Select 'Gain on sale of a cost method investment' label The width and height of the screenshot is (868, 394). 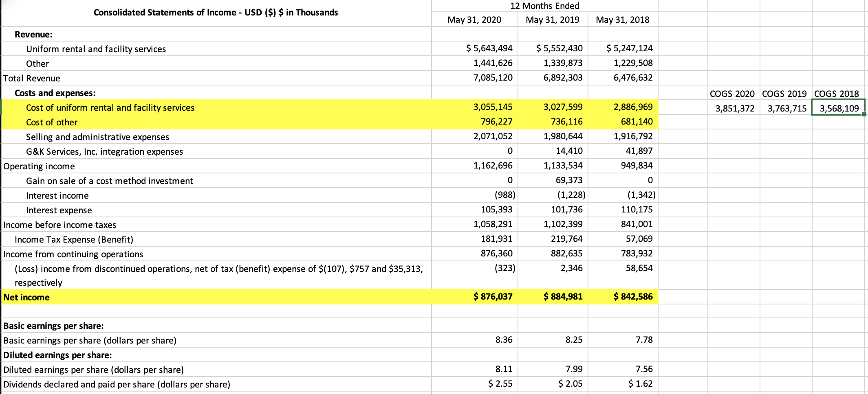click(x=109, y=181)
